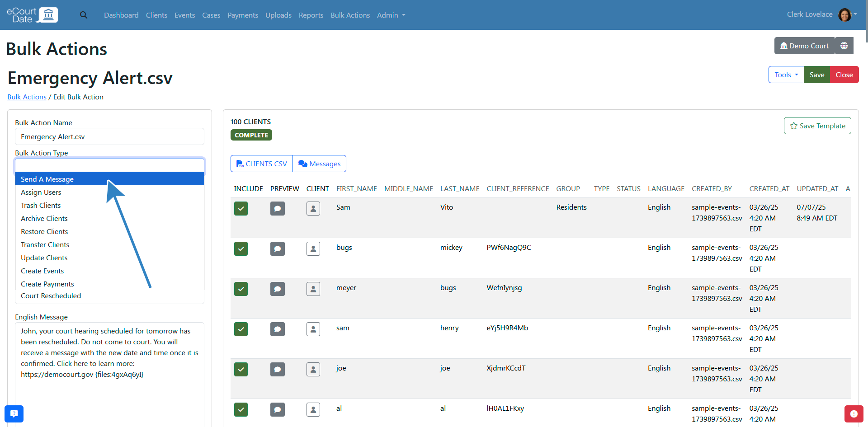Follow the Bulk Actions breadcrumb link

27,97
